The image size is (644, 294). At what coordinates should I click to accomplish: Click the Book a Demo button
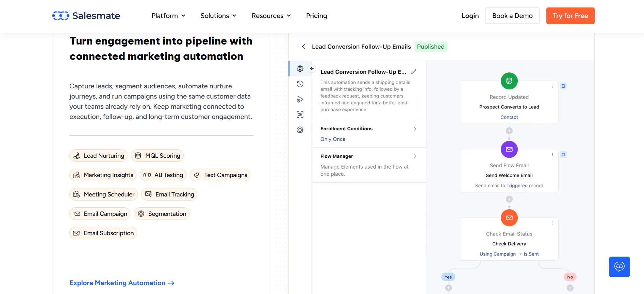[512, 16]
